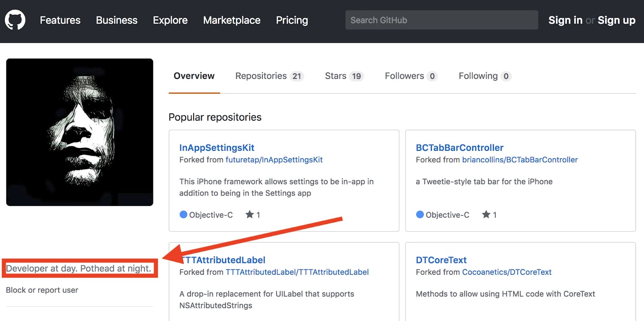Click the Sign up link
Viewport: 644px width, 321px height.
point(616,20)
